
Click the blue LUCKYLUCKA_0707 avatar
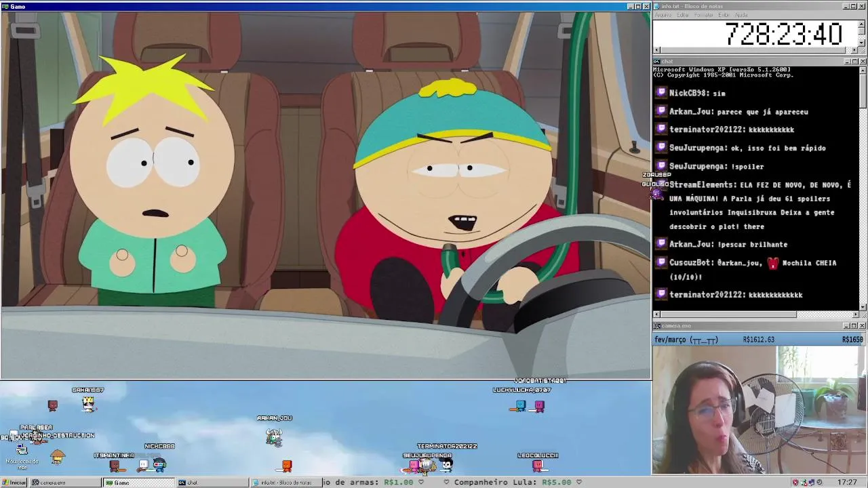520,405
